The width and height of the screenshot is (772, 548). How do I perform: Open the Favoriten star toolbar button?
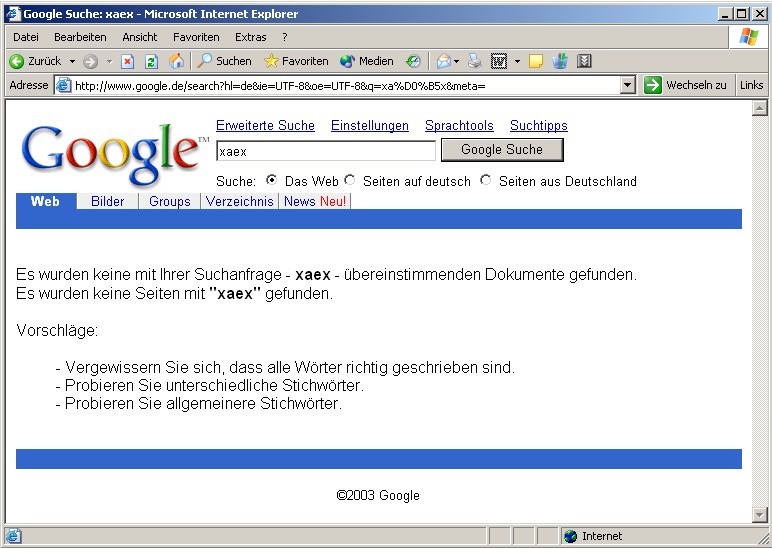click(x=296, y=61)
